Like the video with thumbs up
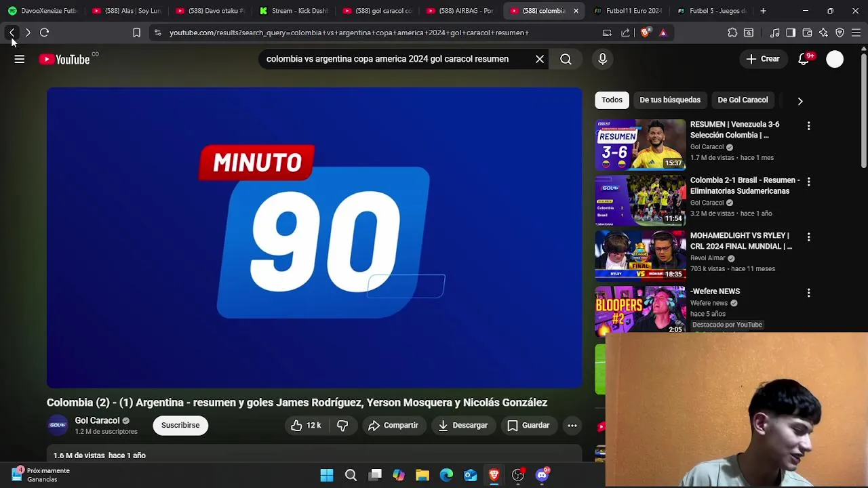This screenshot has height=488, width=868. pyautogui.click(x=306, y=426)
